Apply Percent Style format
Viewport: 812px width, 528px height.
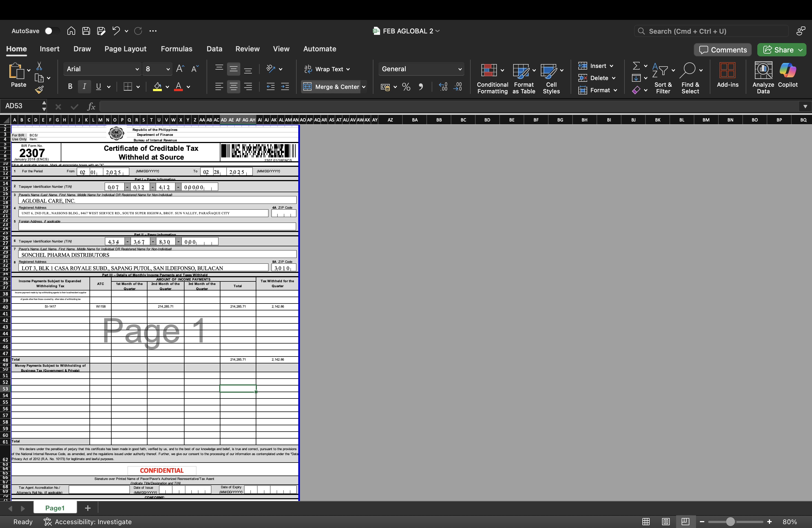(x=406, y=87)
